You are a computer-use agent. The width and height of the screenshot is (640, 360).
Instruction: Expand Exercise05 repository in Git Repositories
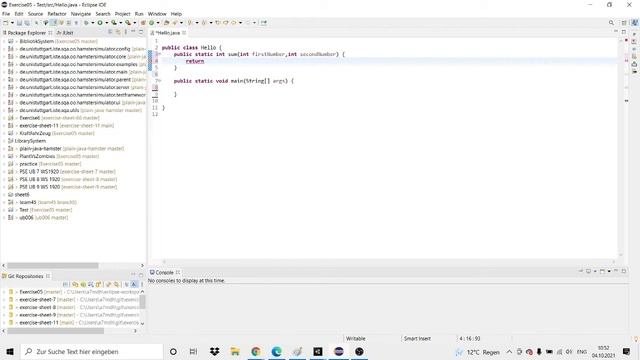tap(4, 292)
